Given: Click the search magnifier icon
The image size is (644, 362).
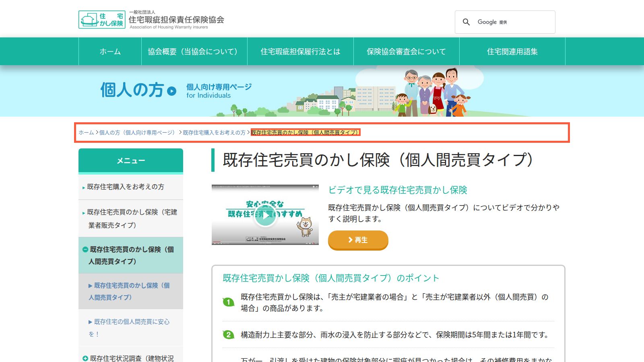Looking at the screenshot, I should (x=466, y=22).
